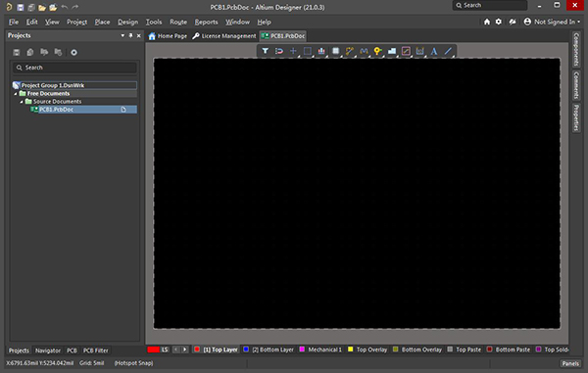Close the Projects panel
The height and width of the screenshot is (373, 588).
click(x=139, y=35)
